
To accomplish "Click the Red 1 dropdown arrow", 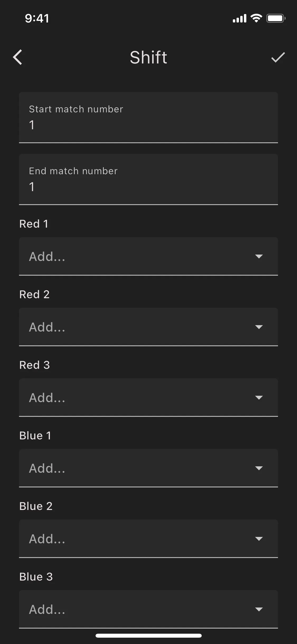I will click(259, 256).
